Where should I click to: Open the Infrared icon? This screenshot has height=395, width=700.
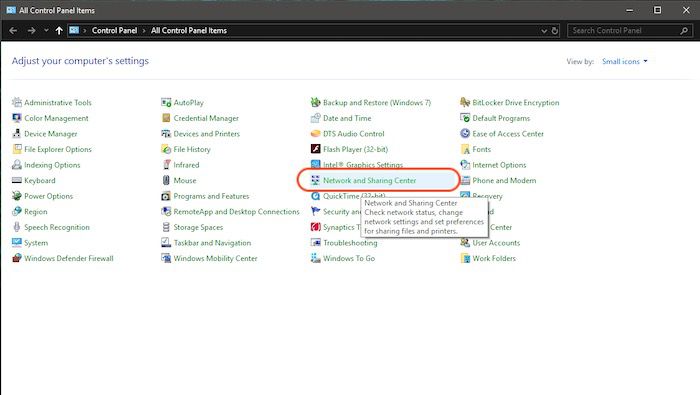point(166,165)
